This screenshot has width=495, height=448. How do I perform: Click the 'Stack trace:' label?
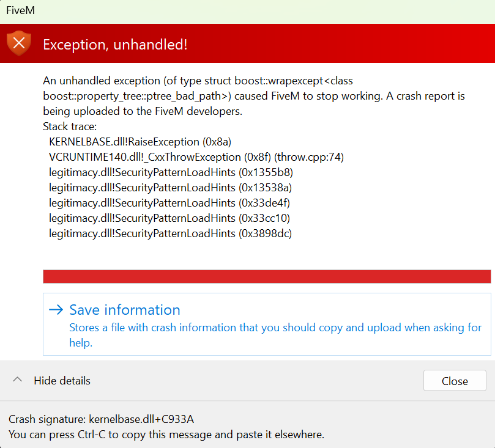70,127
